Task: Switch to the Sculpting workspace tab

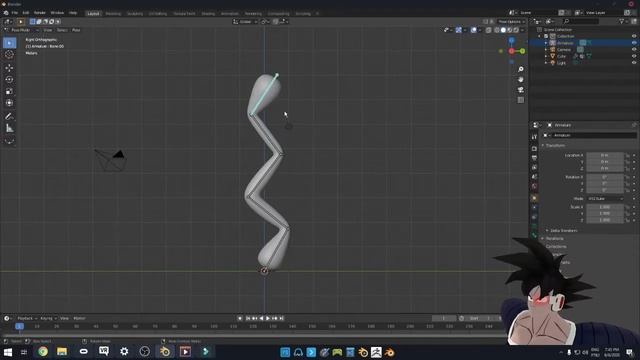Action: tap(135, 13)
